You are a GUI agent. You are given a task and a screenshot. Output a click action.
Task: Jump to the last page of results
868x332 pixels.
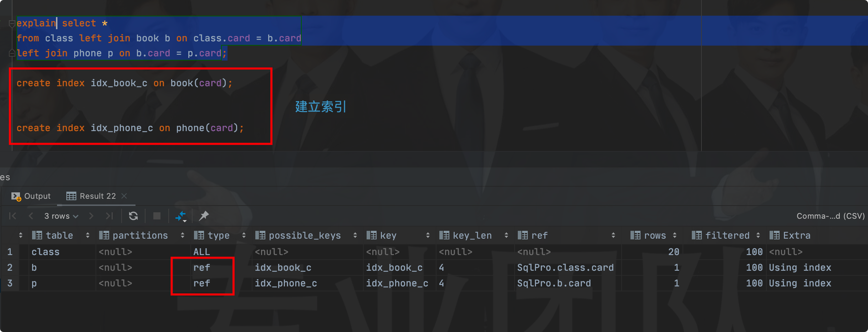point(109,216)
